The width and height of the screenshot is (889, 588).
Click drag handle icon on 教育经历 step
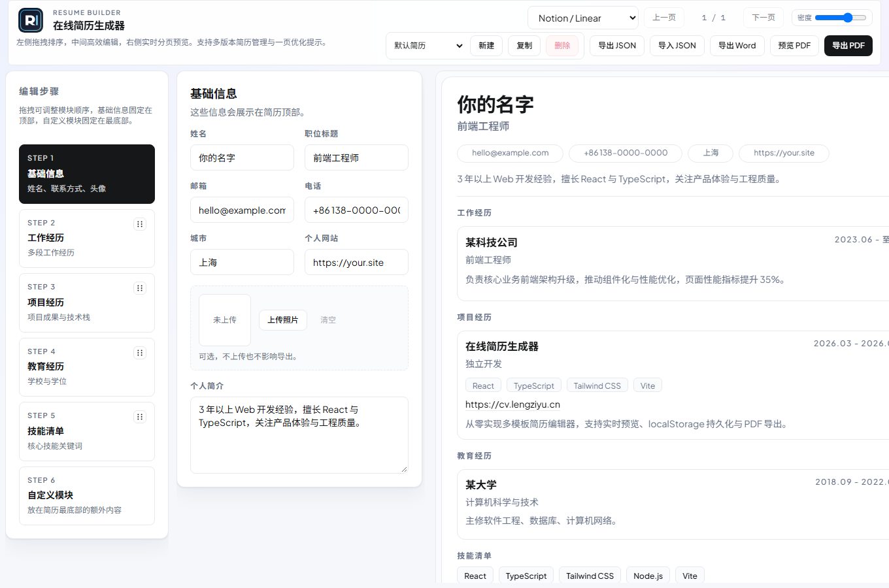(140, 353)
